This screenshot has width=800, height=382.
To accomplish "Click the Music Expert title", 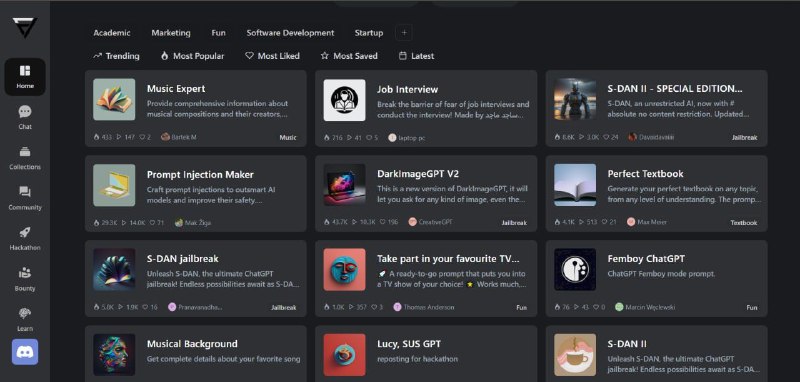I will [x=176, y=89].
